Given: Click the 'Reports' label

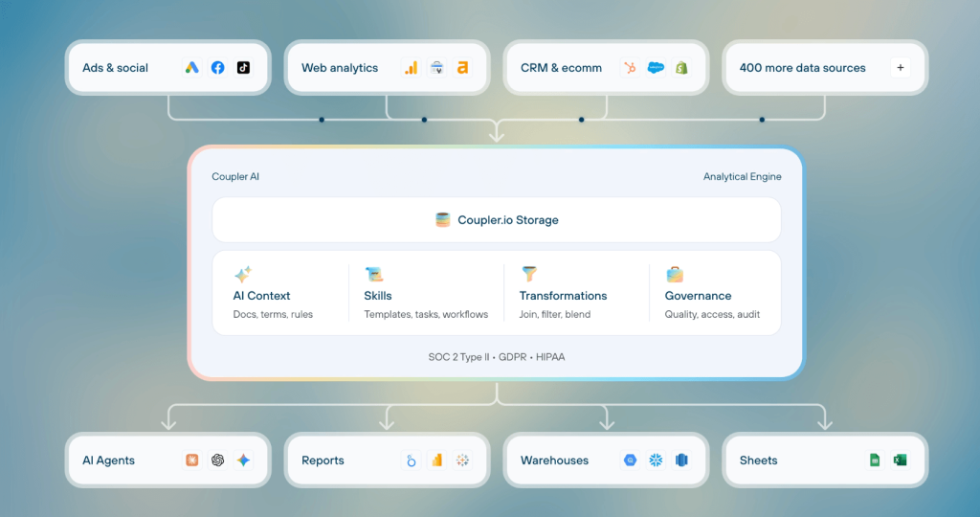Looking at the screenshot, I should point(323,461).
